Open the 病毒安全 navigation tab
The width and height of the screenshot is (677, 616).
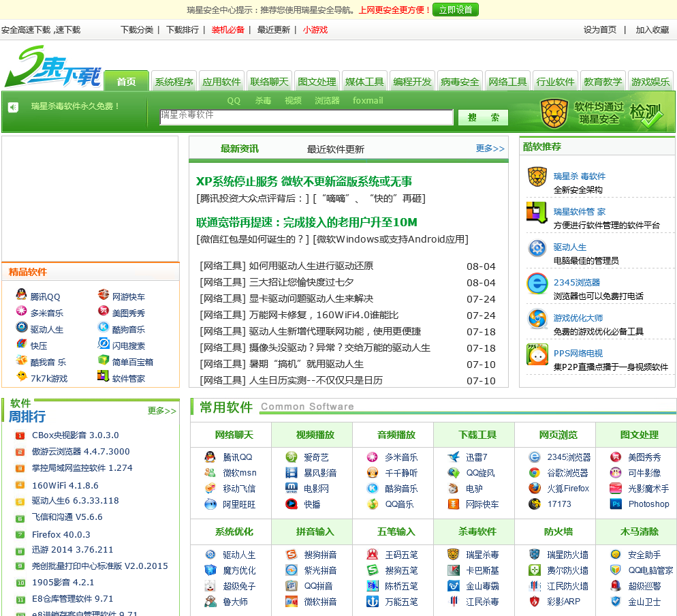point(460,81)
